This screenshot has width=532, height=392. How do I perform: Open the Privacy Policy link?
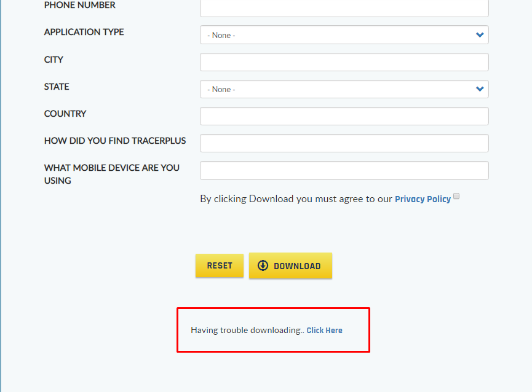point(423,199)
